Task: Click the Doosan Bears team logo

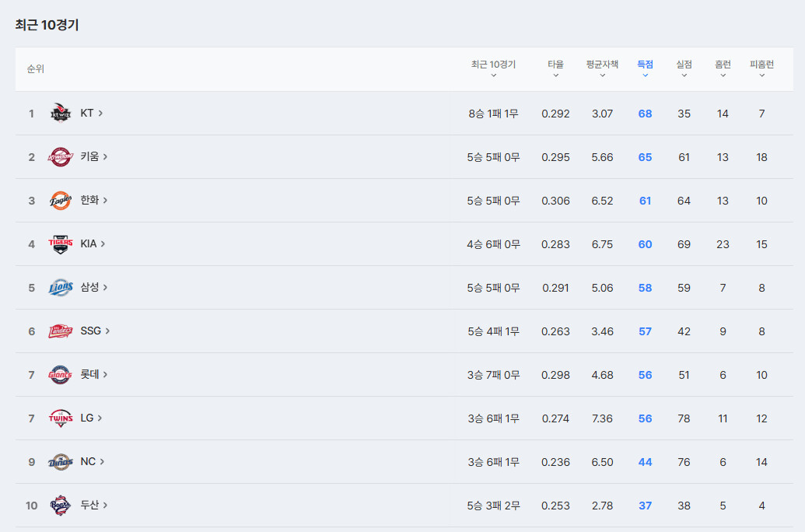Action: [61, 506]
